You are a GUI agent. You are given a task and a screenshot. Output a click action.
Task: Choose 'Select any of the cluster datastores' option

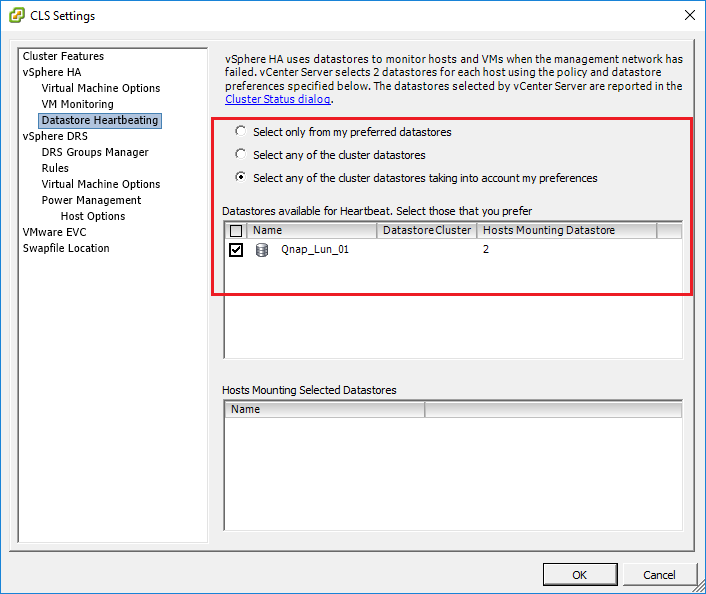pyautogui.click(x=241, y=154)
